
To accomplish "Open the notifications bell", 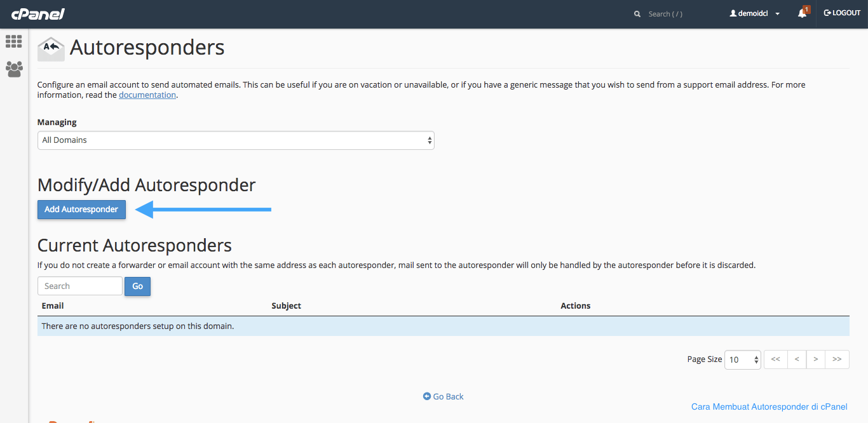I will [801, 13].
